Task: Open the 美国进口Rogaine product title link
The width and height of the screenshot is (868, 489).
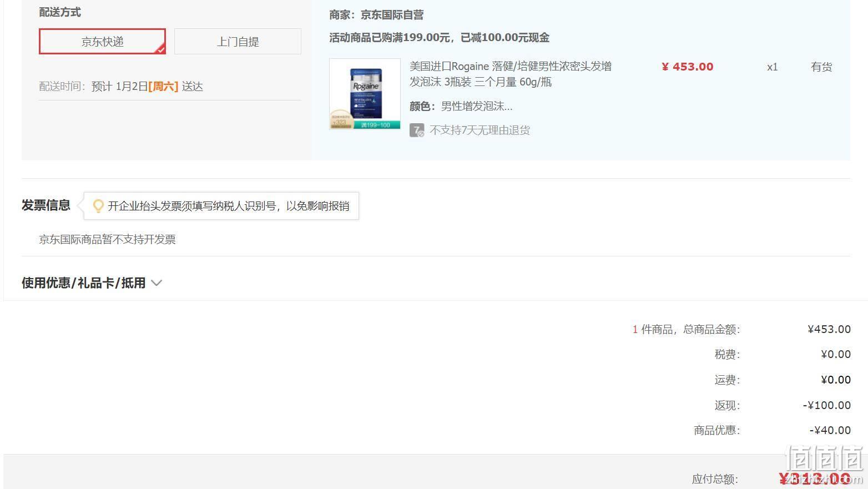Action: [511, 74]
